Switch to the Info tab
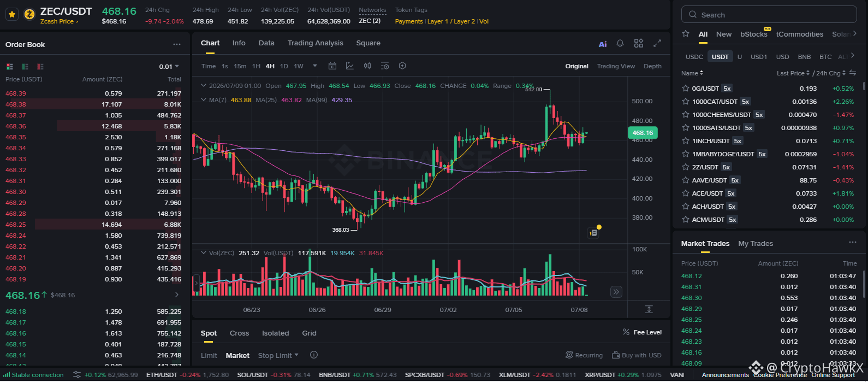 click(x=239, y=43)
